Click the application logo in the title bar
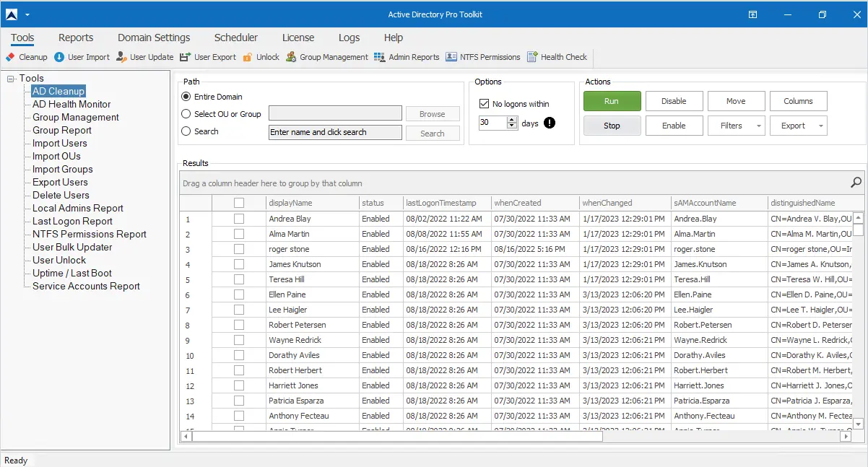The height and width of the screenshot is (467, 868). (12, 14)
